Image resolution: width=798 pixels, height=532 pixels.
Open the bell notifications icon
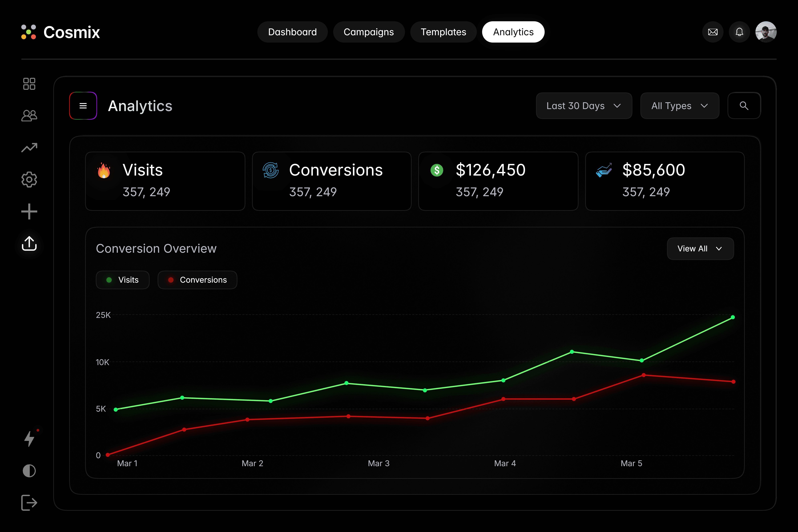(x=740, y=32)
